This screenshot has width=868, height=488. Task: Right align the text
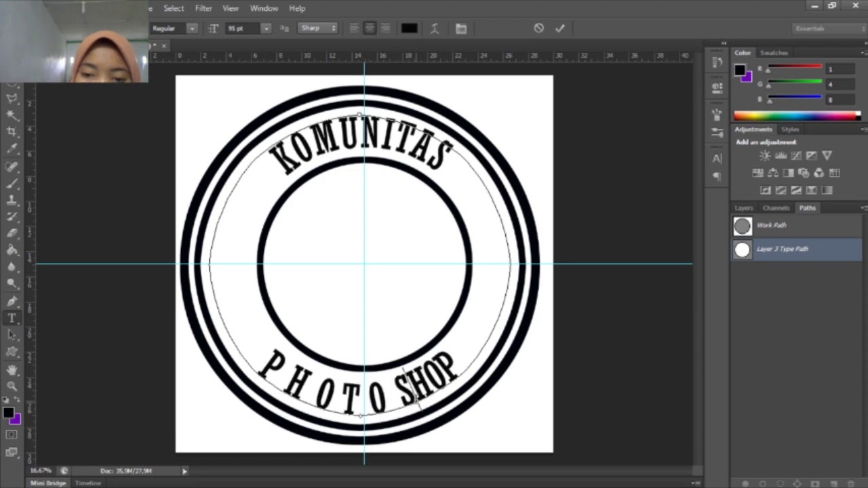[x=385, y=28]
